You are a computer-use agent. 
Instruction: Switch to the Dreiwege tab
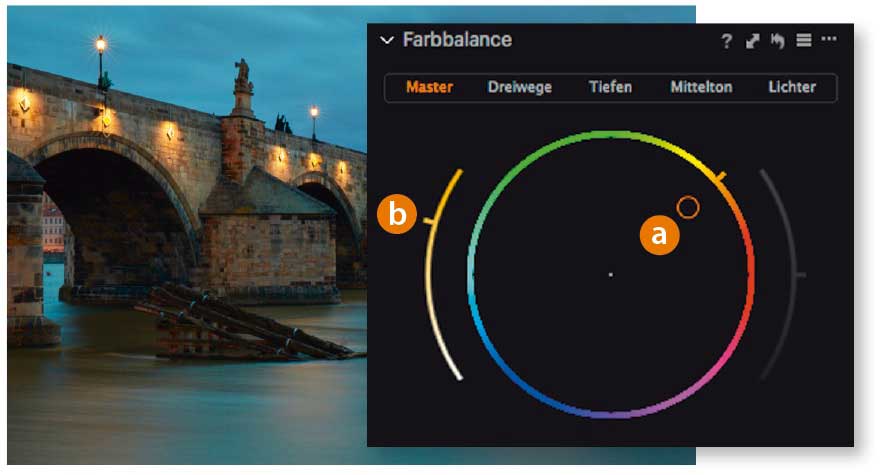(519, 87)
